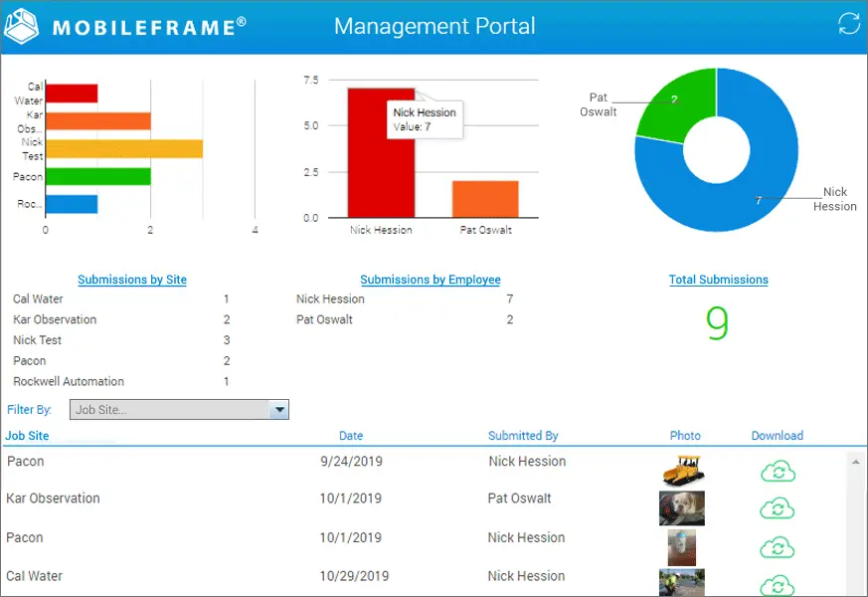Screen dimensions: 868x597
Task: Click 'Pat Oswalt' in Submitted By column
Action: point(519,498)
